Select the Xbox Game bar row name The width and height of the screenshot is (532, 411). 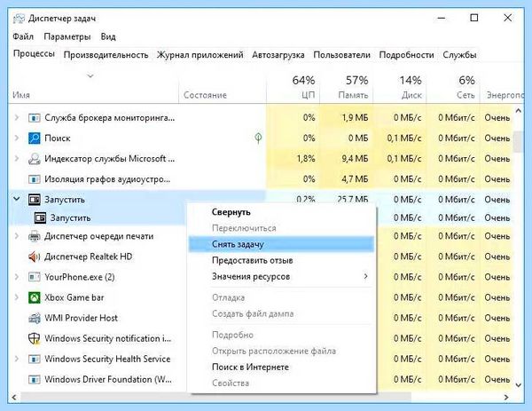click(x=74, y=297)
